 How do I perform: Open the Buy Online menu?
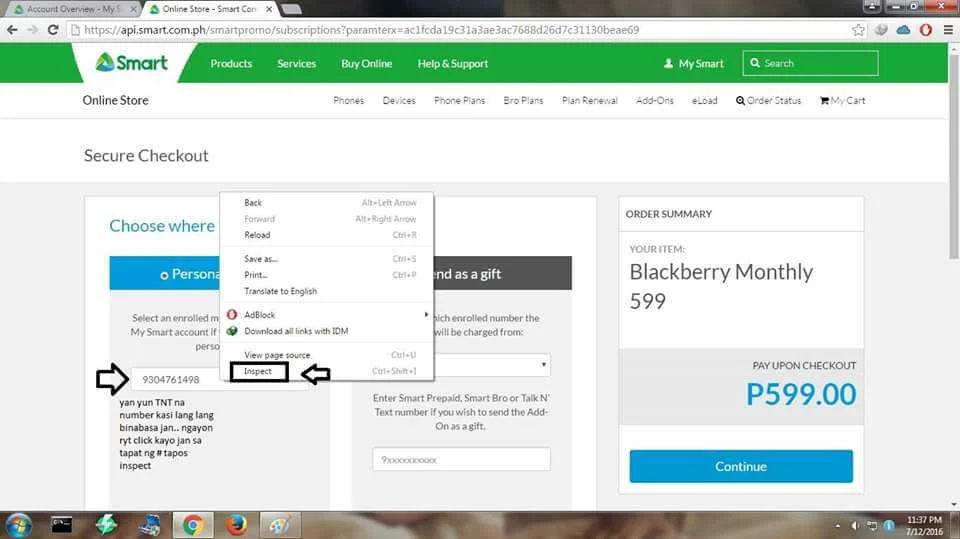[366, 63]
